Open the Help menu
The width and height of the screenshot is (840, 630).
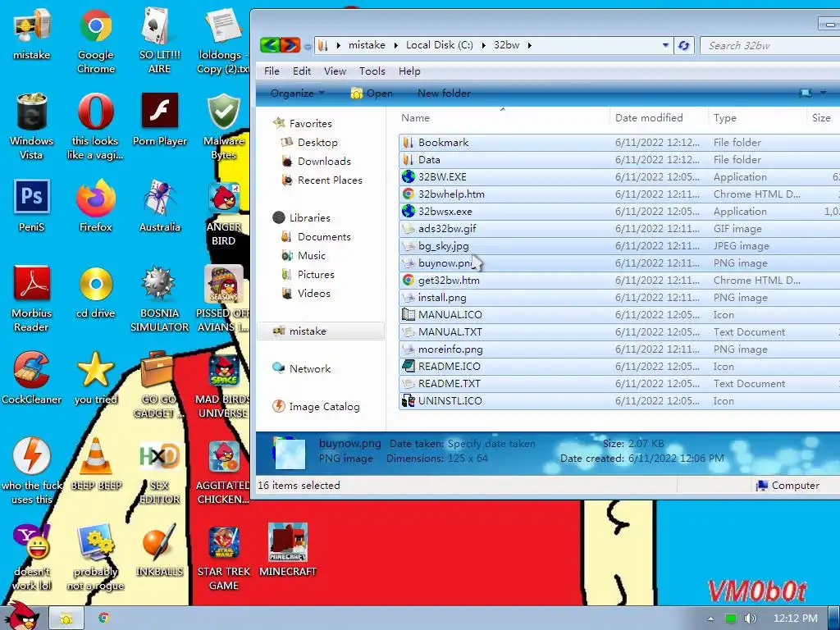click(x=409, y=71)
